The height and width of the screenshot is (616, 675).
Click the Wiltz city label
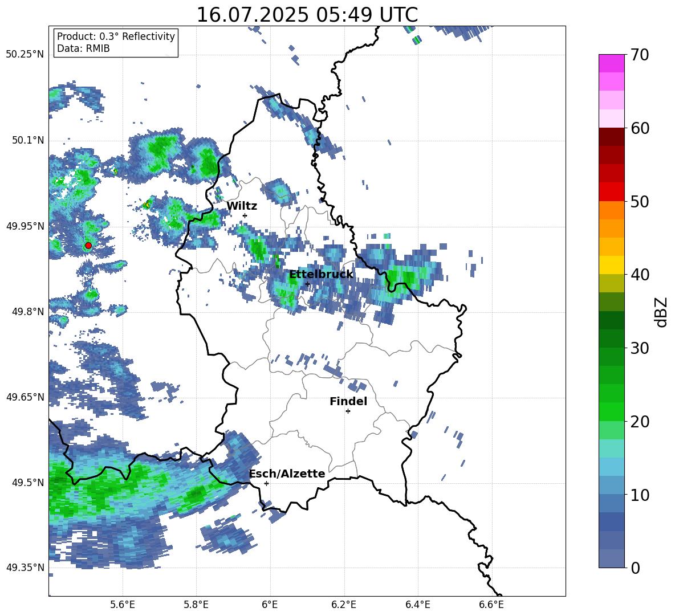click(242, 206)
